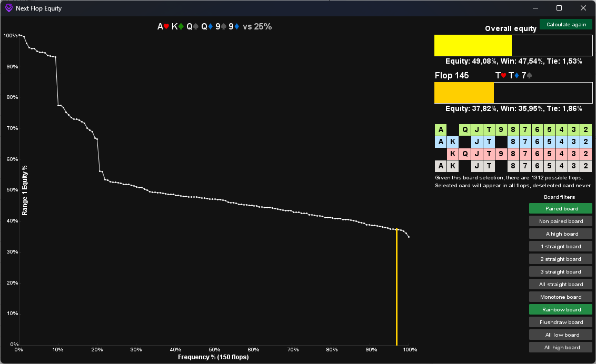Image resolution: width=596 pixels, height=364 pixels.
Task: Click the app logo icon in title bar
Action: pyautogui.click(x=8, y=8)
